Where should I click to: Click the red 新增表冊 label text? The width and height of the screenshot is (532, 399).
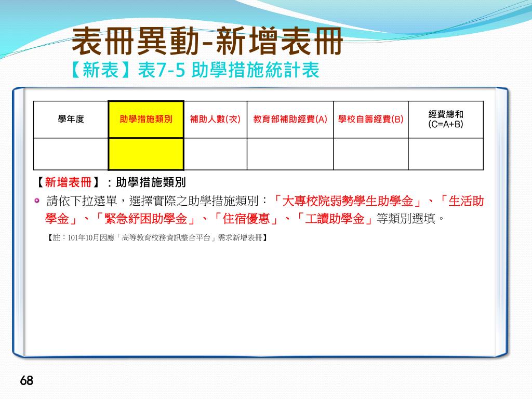(x=68, y=182)
